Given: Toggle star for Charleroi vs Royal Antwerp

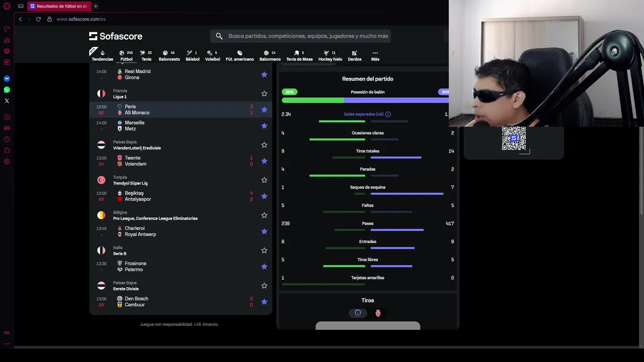Looking at the screenshot, I should 264,231.
